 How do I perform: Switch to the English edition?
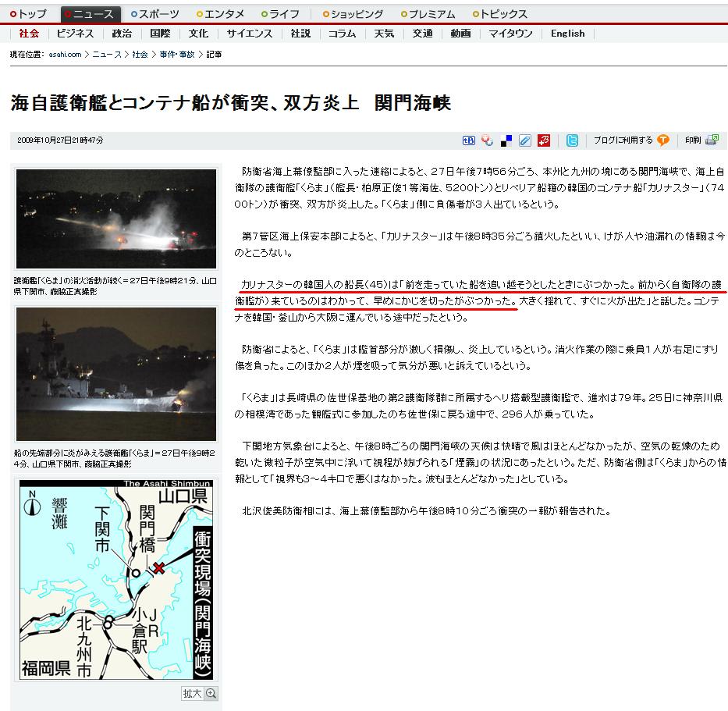click(x=567, y=34)
